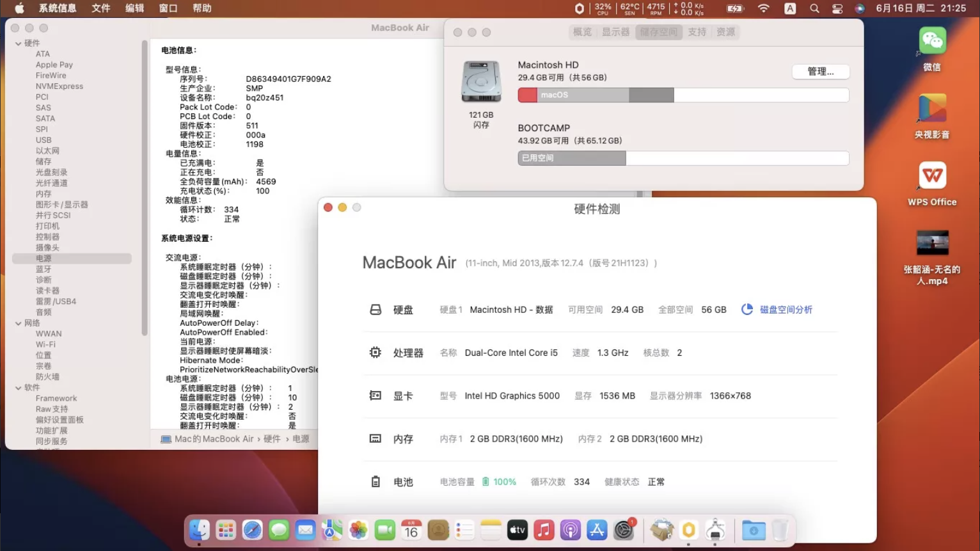Select 图形卡/显示器 in the sidebar

click(62, 205)
